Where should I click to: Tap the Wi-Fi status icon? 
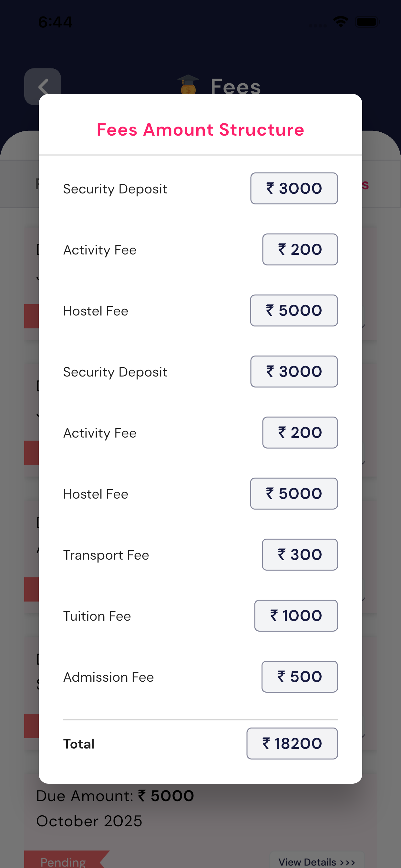point(340,22)
